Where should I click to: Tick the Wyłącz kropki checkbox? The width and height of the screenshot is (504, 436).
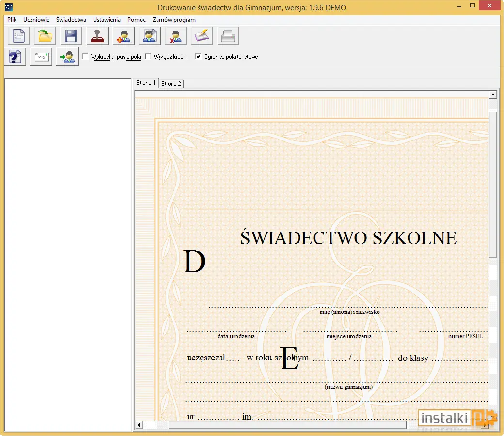(x=148, y=57)
